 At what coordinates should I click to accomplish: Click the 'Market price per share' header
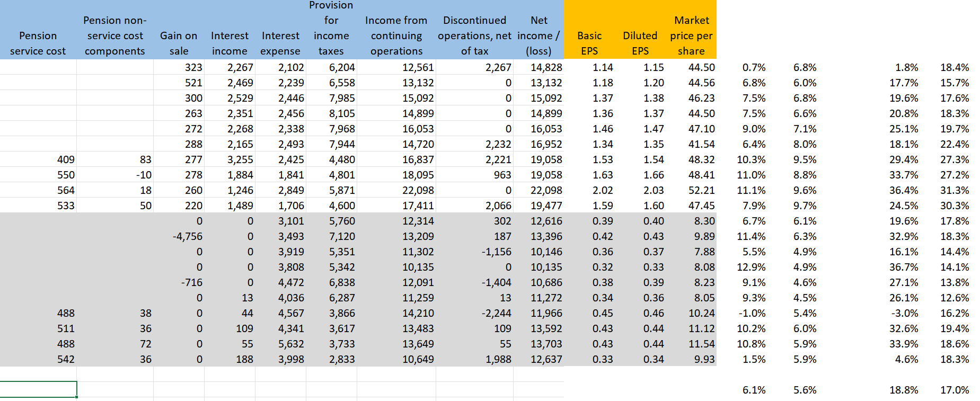[691, 35]
